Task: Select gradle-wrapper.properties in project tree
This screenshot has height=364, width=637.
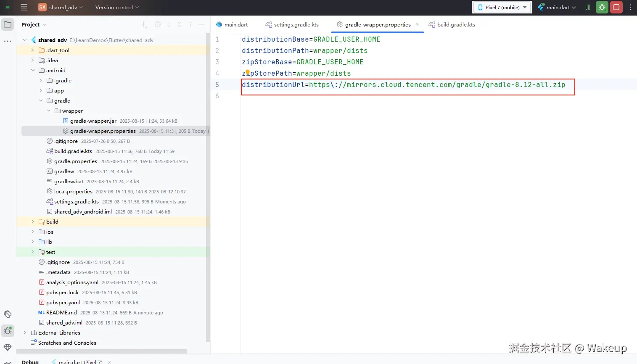Action: click(103, 131)
